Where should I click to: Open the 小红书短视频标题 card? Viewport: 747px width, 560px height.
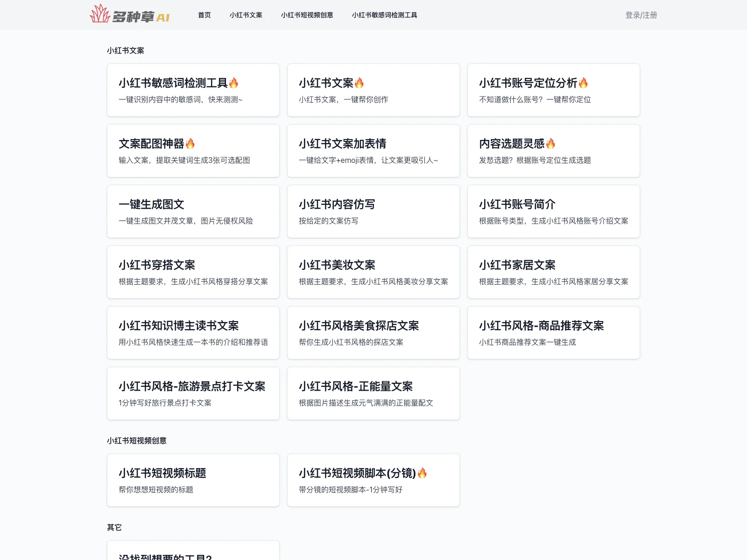click(x=193, y=480)
